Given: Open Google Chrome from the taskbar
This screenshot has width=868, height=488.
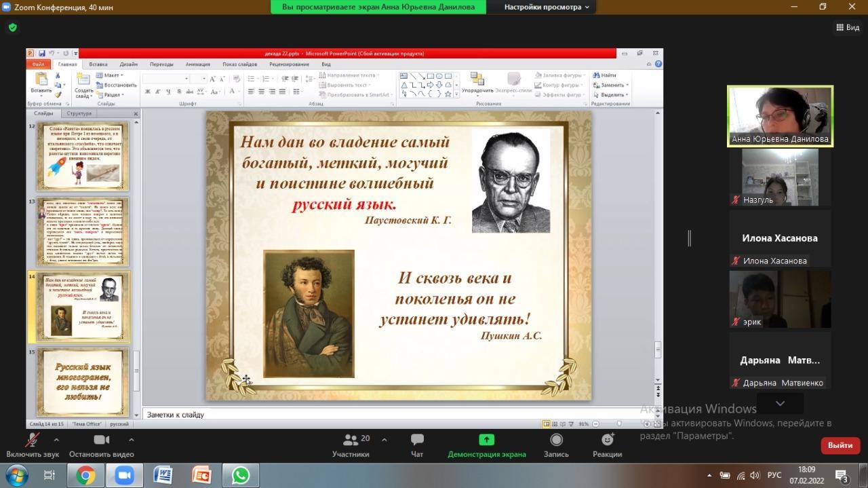Looking at the screenshot, I should pos(86,476).
